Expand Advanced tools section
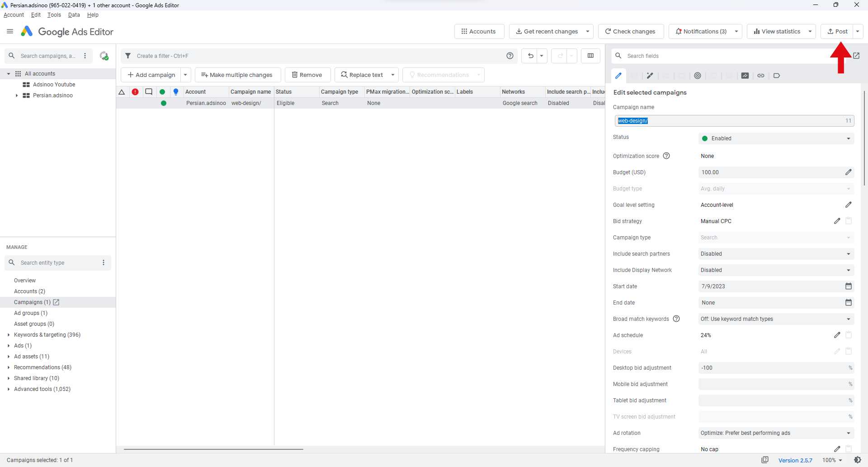 coord(9,389)
